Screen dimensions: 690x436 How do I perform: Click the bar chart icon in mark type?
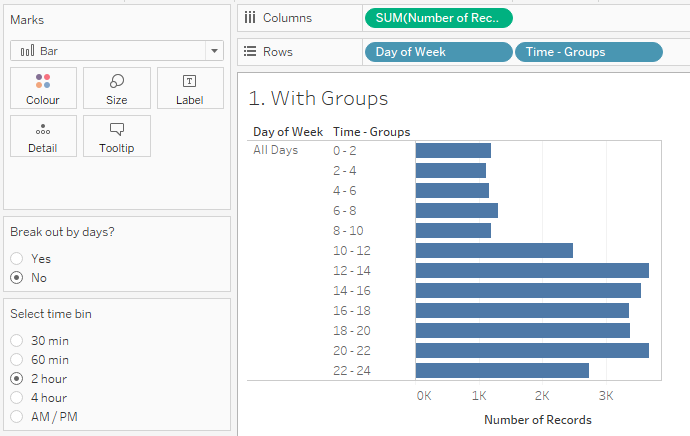coord(27,51)
